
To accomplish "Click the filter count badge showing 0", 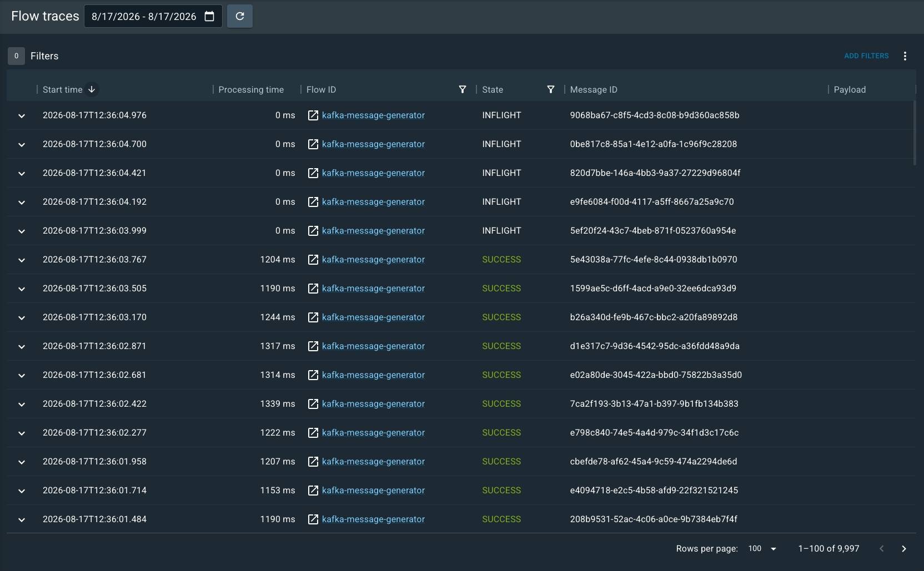I will (16, 56).
